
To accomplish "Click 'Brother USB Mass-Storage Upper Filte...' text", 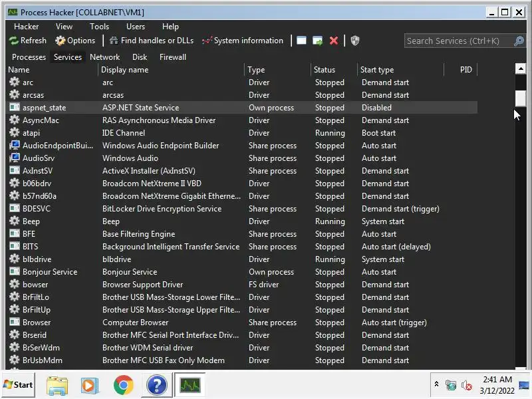I will [x=171, y=310].
